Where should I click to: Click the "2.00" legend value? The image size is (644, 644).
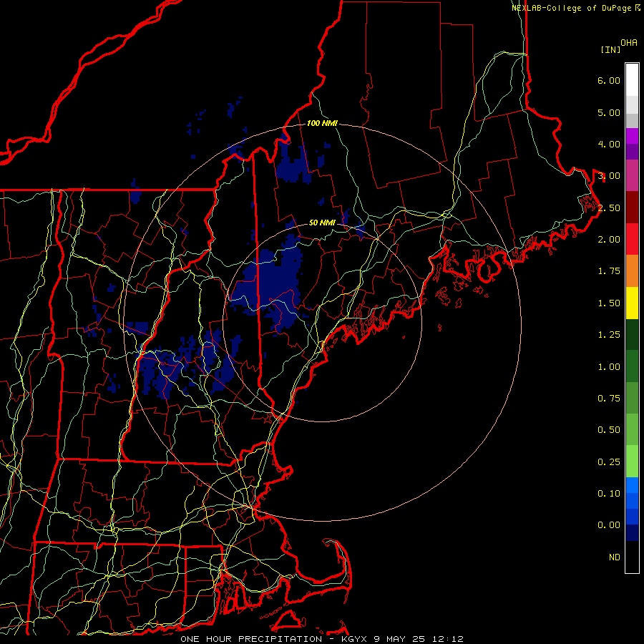(609, 240)
